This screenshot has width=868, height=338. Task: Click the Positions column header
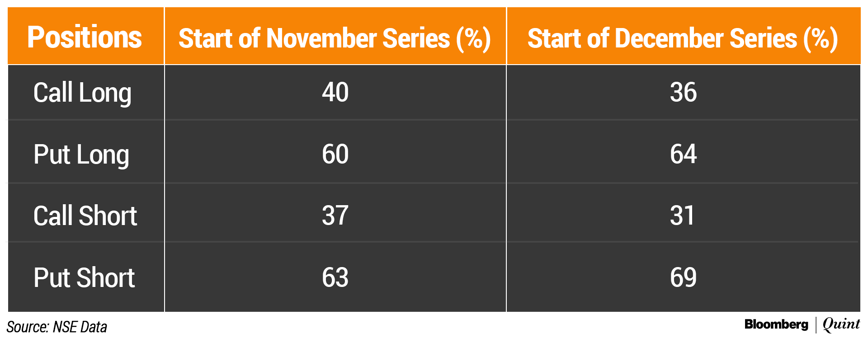85,37
